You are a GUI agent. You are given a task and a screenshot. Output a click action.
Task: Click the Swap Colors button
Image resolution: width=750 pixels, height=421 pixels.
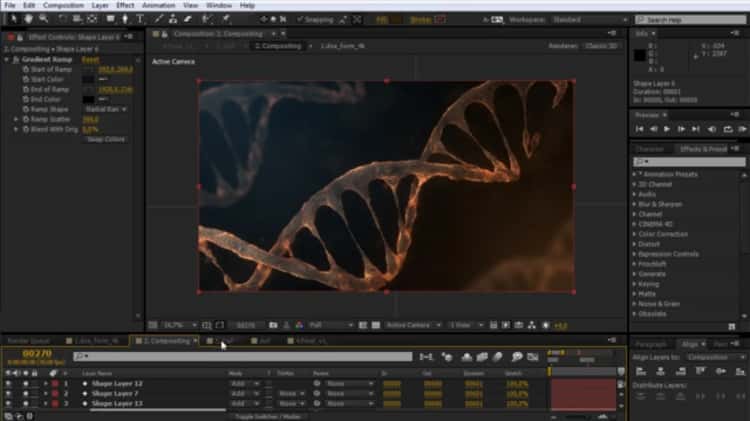[106, 139]
